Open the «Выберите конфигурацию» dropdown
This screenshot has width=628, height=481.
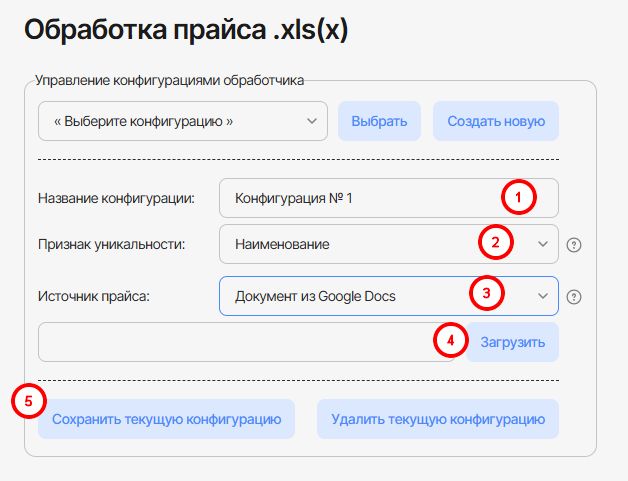point(182,122)
